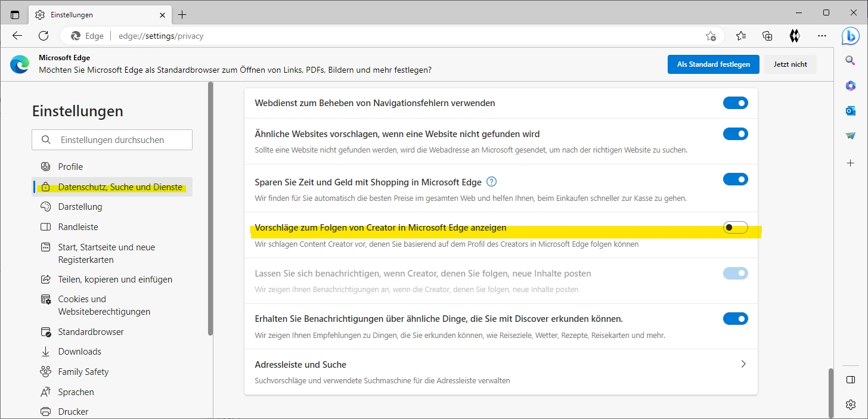Viewport: 868px width, 419px height.
Task: Add a sidebar app with plus icon
Action: click(x=851, y=163)
